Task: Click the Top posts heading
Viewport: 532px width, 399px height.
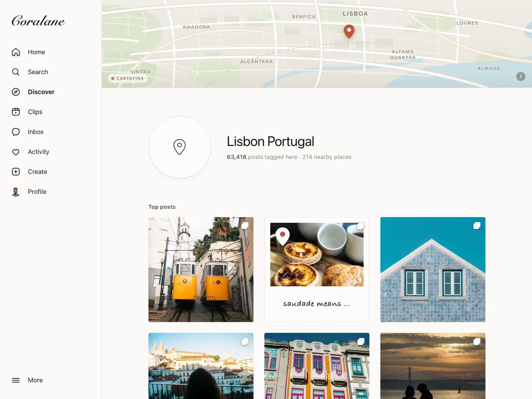Action: [162, 207]
